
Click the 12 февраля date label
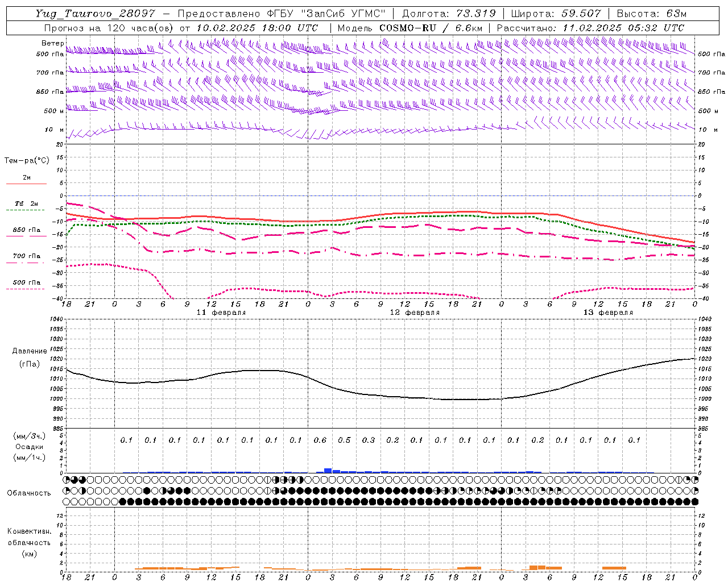[415, 313]
